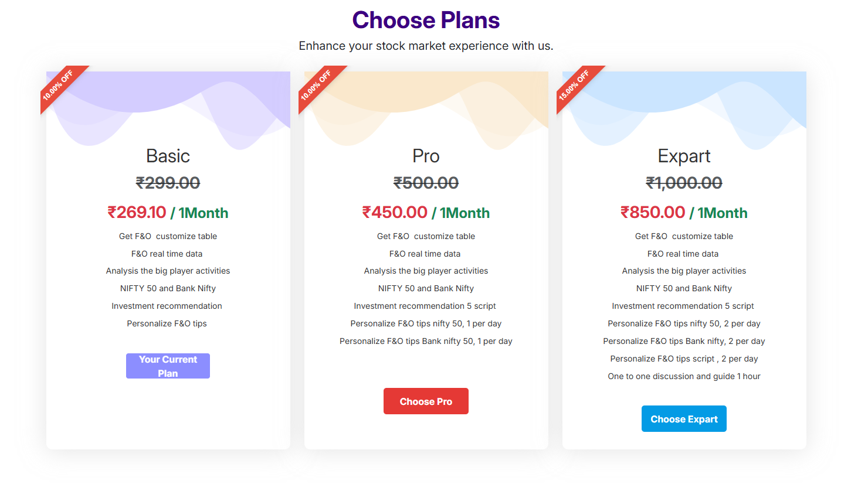Click the ₹450.00 discounted price
The height and width of the screenshot is (484, 868).
tap(395, 212)
